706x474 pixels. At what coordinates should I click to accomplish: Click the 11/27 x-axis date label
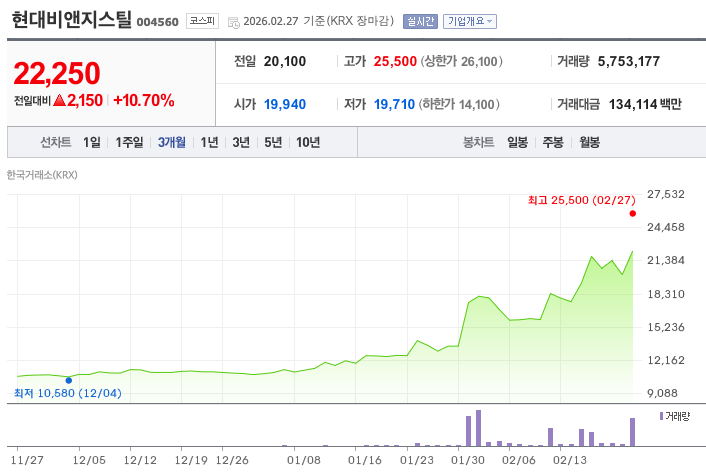27,460
